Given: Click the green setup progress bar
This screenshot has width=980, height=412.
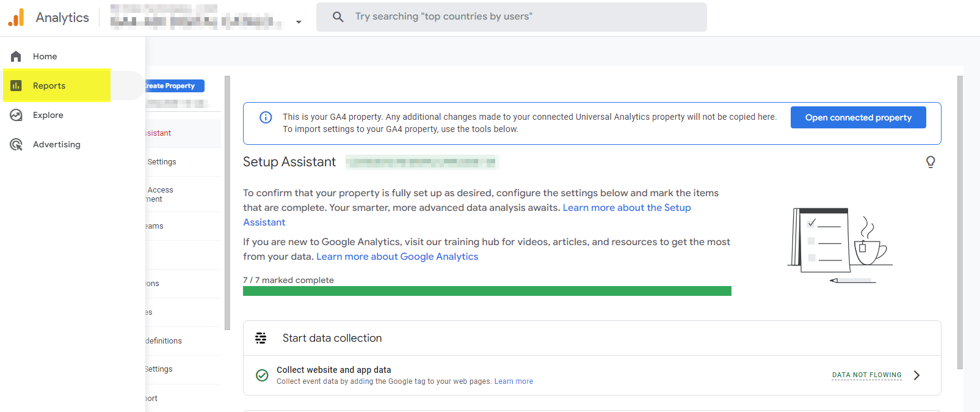Looking at the screenshot, I should pyautogui.click(x=487, y=291).
